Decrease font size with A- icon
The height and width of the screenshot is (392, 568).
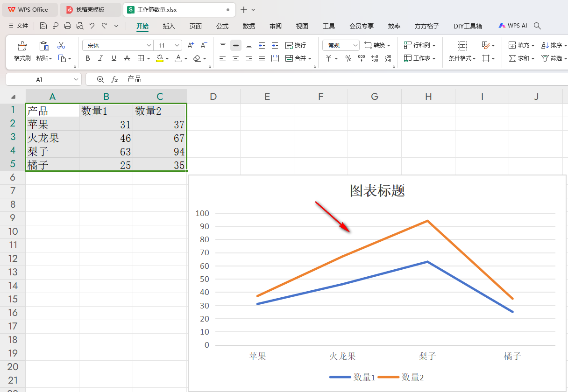tap(204, 45)
